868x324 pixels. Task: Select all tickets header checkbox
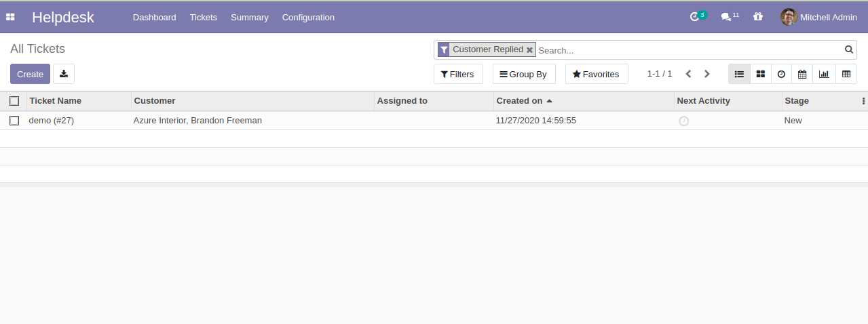[14, 101]
